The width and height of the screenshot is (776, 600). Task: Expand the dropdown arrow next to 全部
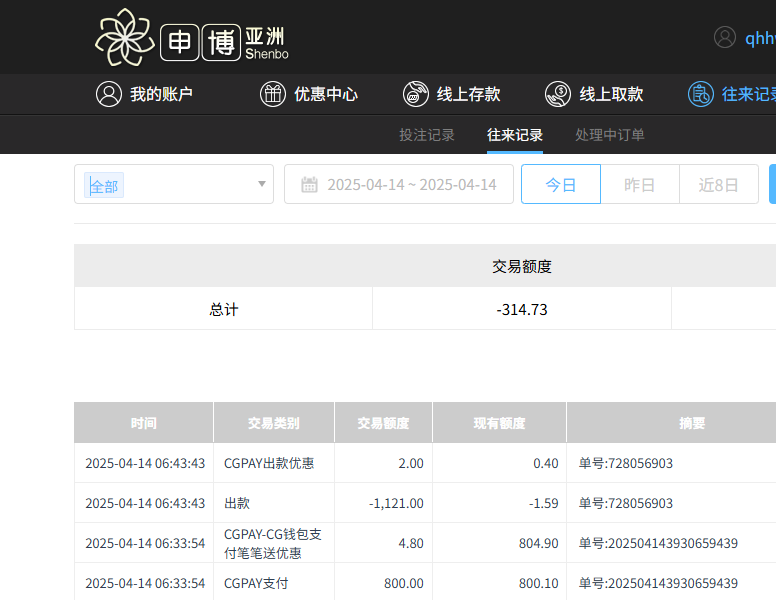tap(262, 184)
